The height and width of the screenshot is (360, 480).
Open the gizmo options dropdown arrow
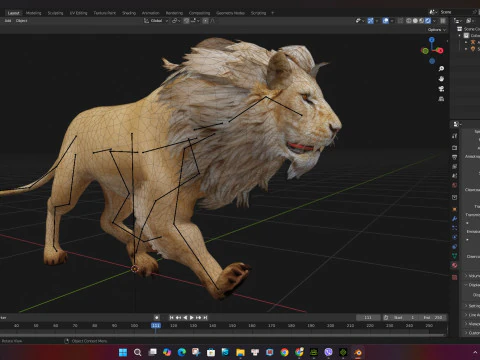click(x=377, y=21)
